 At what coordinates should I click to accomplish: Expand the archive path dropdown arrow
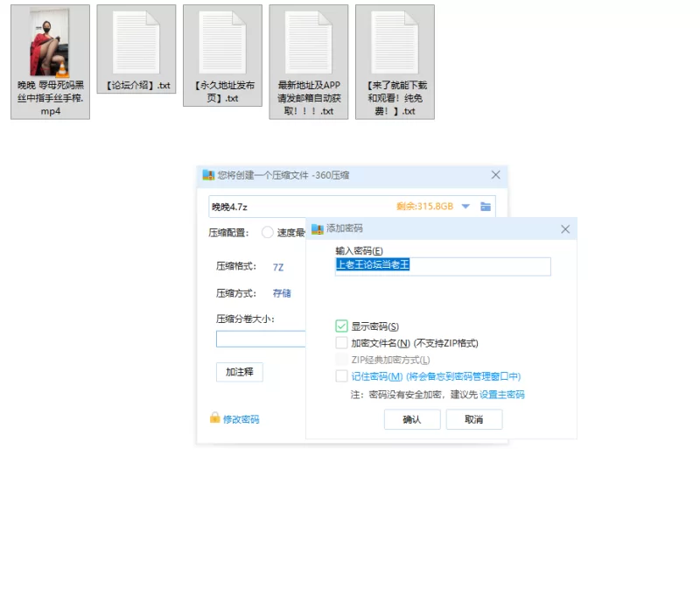(x=465, y=207)
